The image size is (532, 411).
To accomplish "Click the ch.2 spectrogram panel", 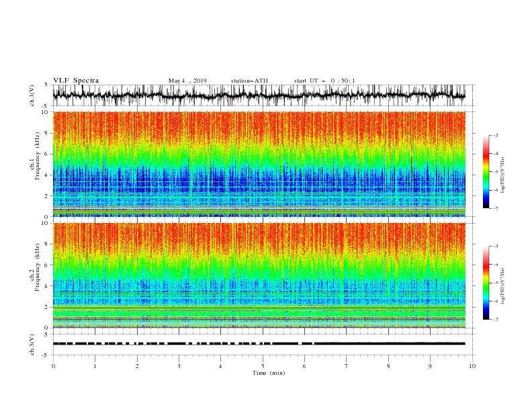I will [259, 275].
